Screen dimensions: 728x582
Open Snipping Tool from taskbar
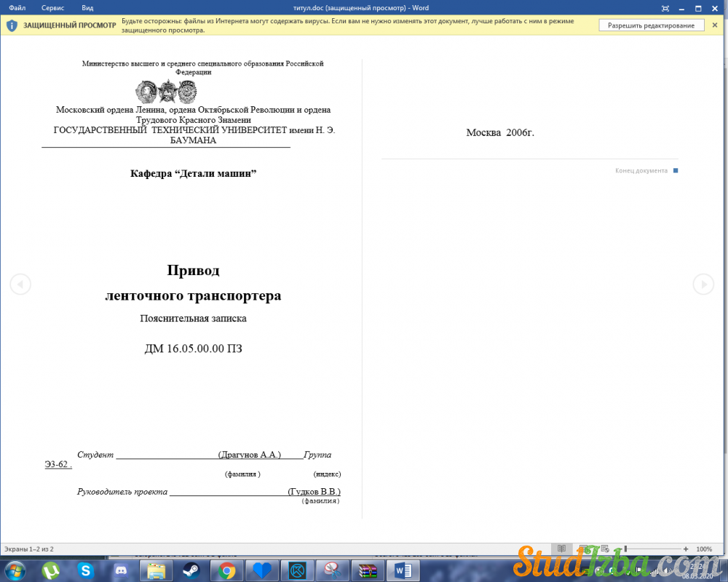[332, 570]
